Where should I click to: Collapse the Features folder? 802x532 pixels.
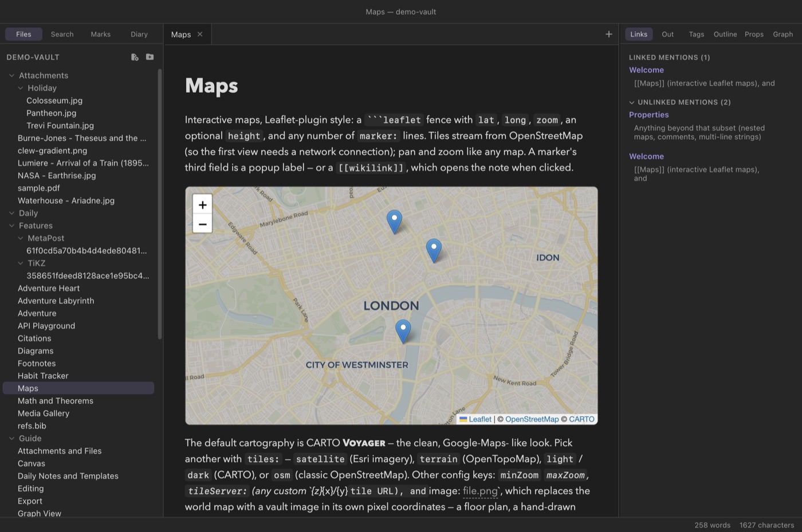[11, 226]
